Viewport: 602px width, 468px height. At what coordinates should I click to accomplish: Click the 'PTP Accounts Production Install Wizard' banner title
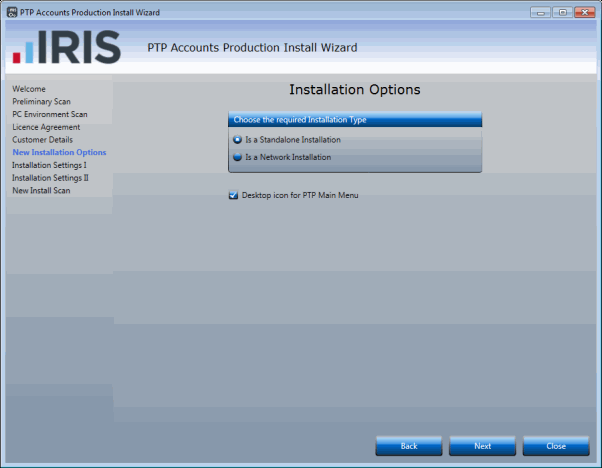coord(252,48)
